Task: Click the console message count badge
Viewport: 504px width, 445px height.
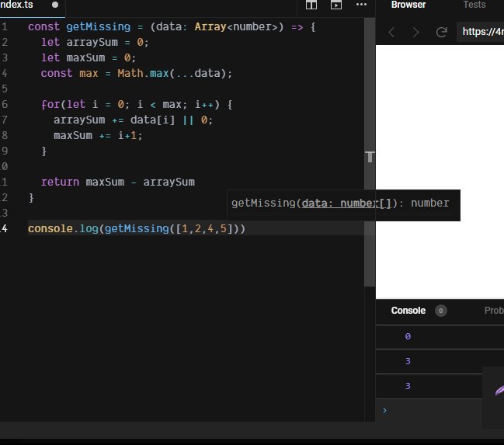Action: [x=440, y=311]
